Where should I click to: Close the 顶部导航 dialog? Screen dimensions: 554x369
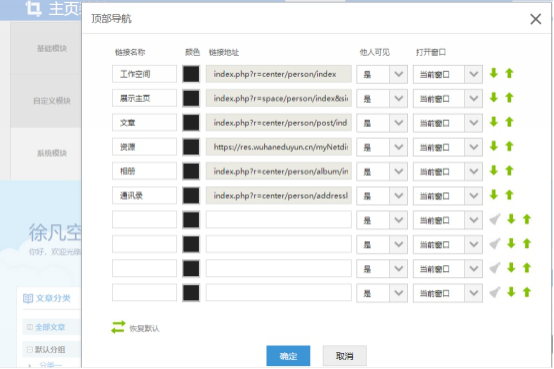point(536,19)
